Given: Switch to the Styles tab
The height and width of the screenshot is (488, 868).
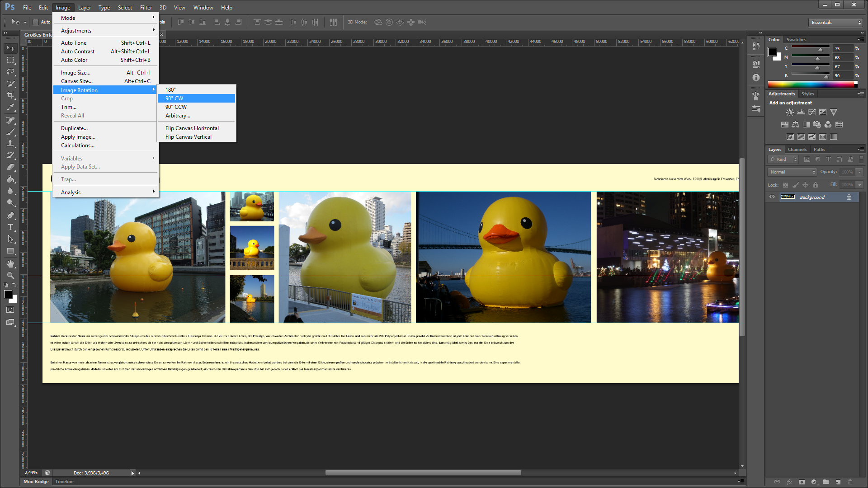Looking at the screenshot, I should click(x=807, y=94).
